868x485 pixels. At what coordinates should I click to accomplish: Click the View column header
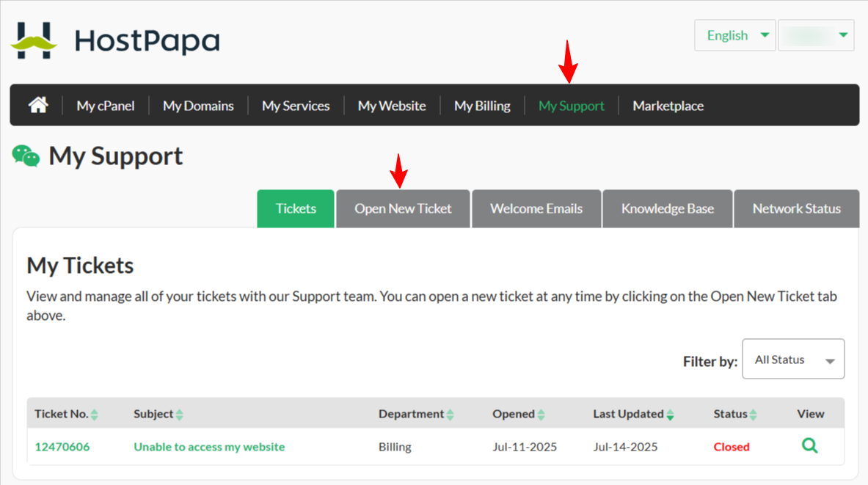click(x=811, y=414)
